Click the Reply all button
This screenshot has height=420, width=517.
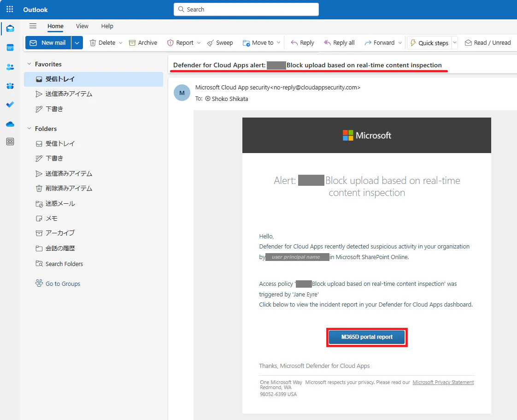339,43
